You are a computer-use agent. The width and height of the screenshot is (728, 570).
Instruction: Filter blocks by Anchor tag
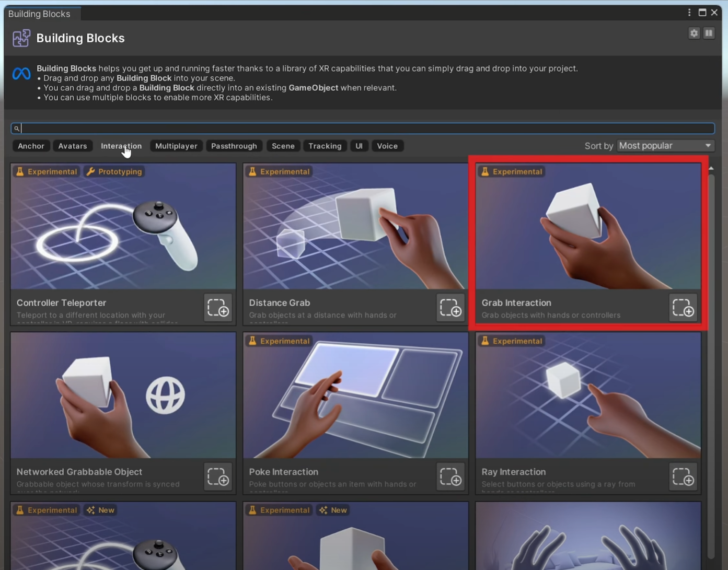point(31,146)
